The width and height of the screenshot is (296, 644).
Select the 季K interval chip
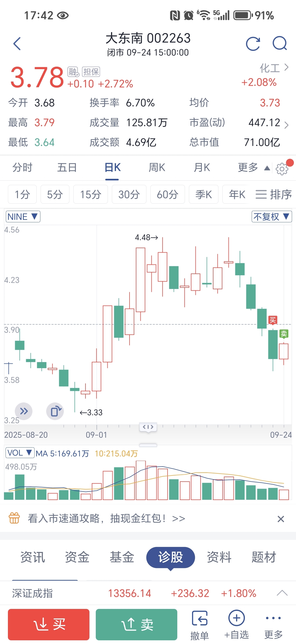click(204, 194)
